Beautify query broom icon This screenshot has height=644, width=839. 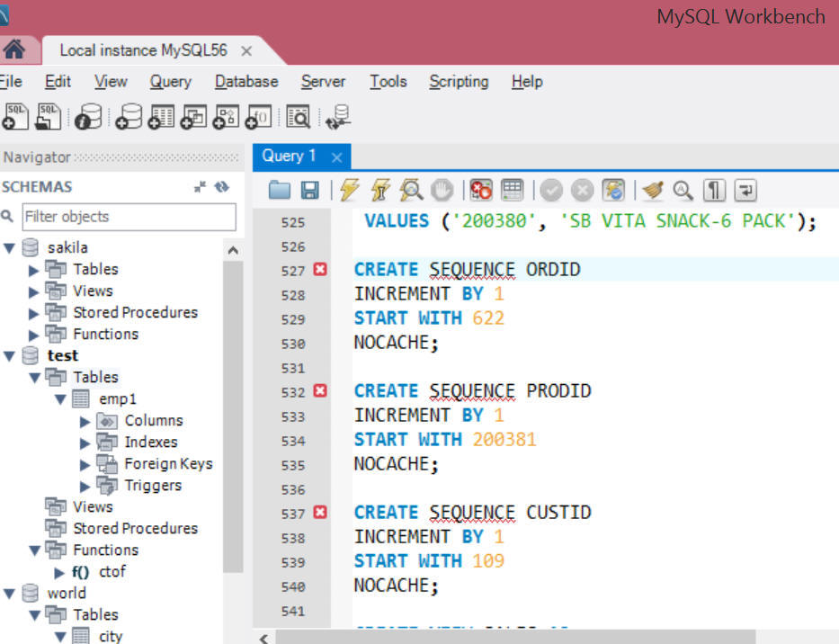653,190
